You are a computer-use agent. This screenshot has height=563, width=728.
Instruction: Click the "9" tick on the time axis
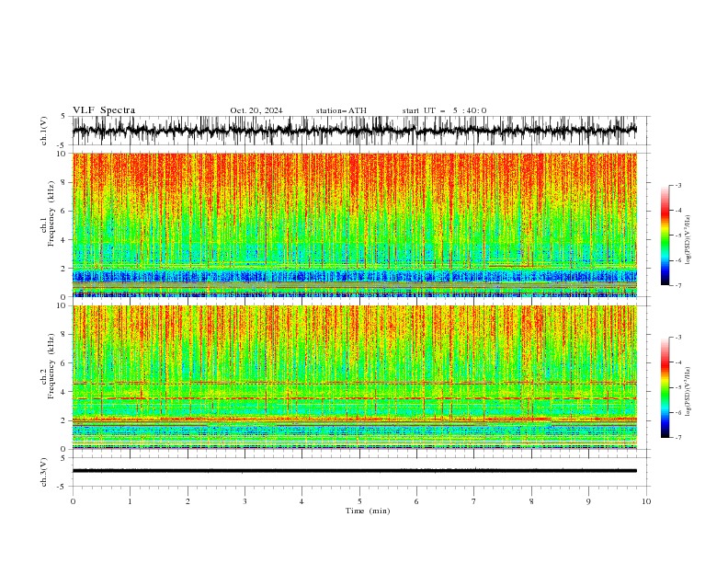588,501
